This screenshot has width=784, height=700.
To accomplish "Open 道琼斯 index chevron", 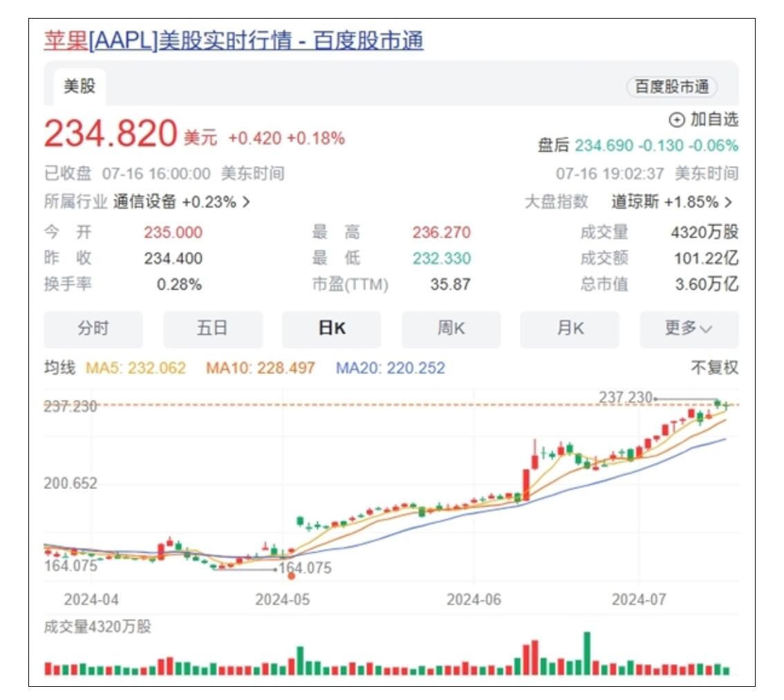I will (x=729, y=202).
